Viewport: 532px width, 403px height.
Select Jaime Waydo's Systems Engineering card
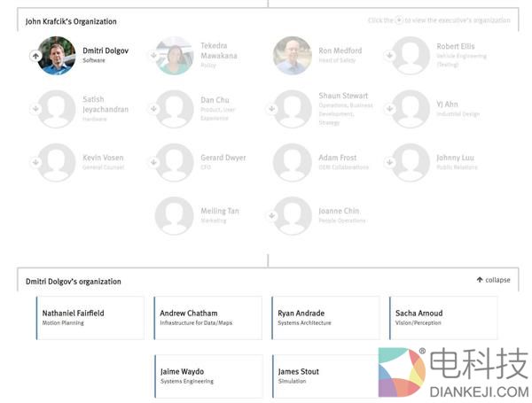coord(207,376)
